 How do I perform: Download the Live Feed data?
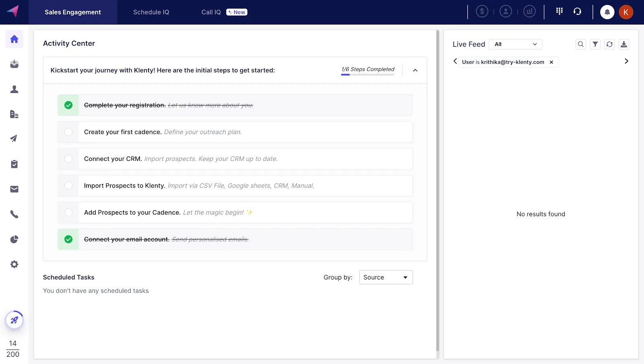[624, 44]
